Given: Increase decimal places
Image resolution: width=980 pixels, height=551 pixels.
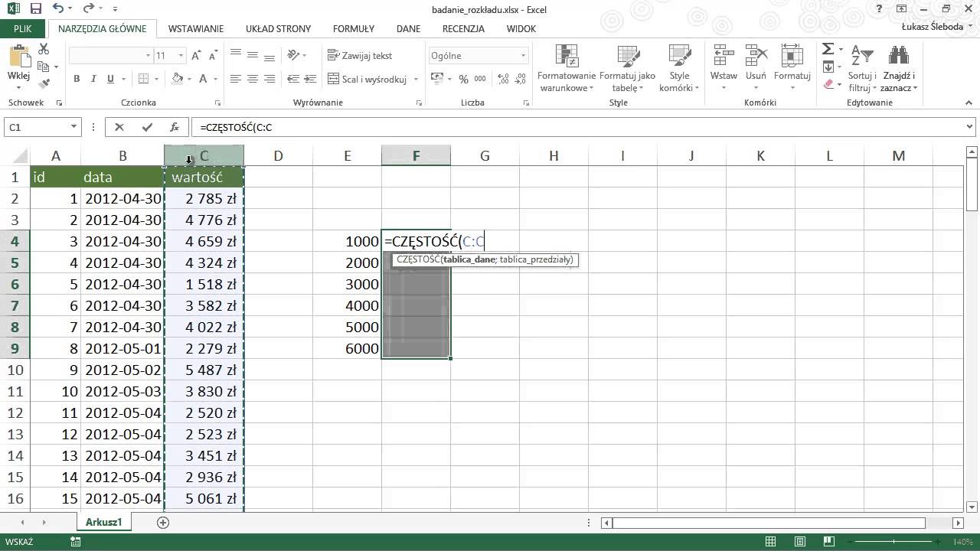Looking at the screenshot, I should 502,79.
